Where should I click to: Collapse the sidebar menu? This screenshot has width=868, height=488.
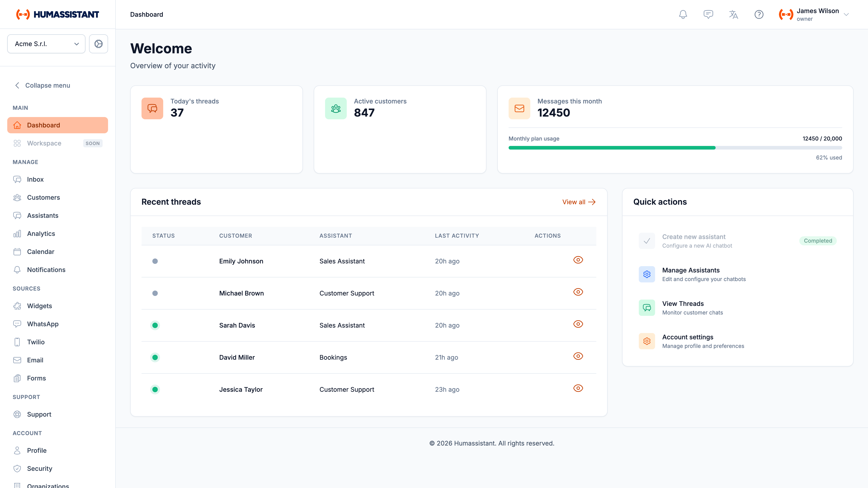click(42, 86)
